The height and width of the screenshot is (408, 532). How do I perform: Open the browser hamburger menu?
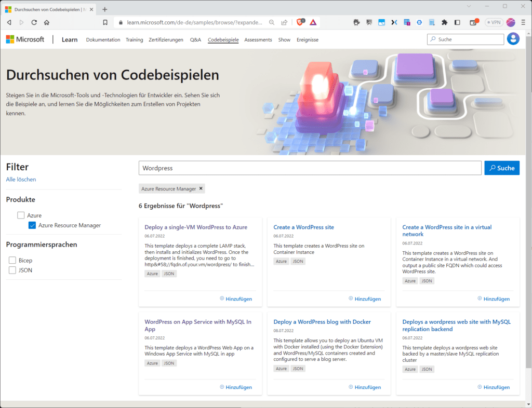(523, 22)
